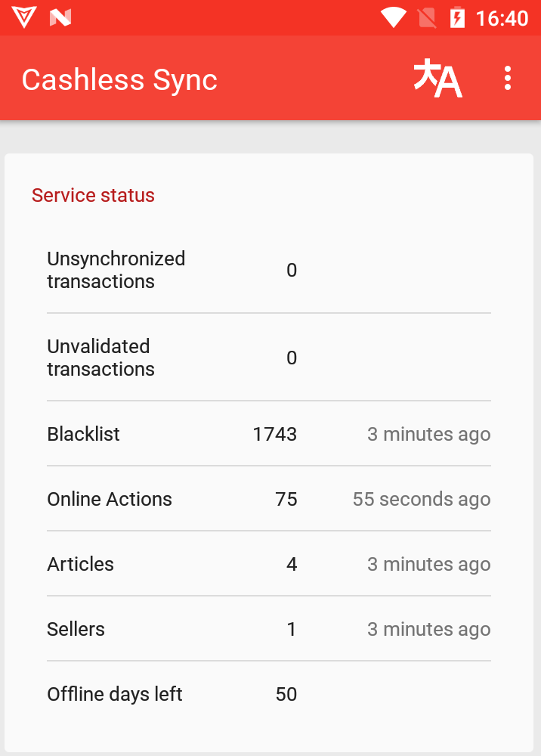This screenshot has width=541, height=756.
Task: Select the Online Actions row
Action: (x=269, y=499)
